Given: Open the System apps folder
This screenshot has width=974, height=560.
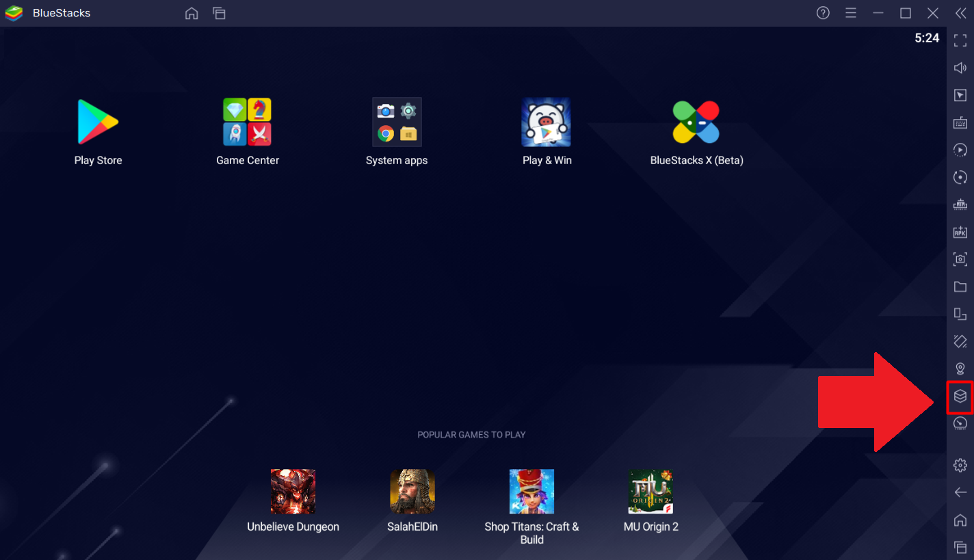Looking at the screenshot, I should [x=397, y=122].
